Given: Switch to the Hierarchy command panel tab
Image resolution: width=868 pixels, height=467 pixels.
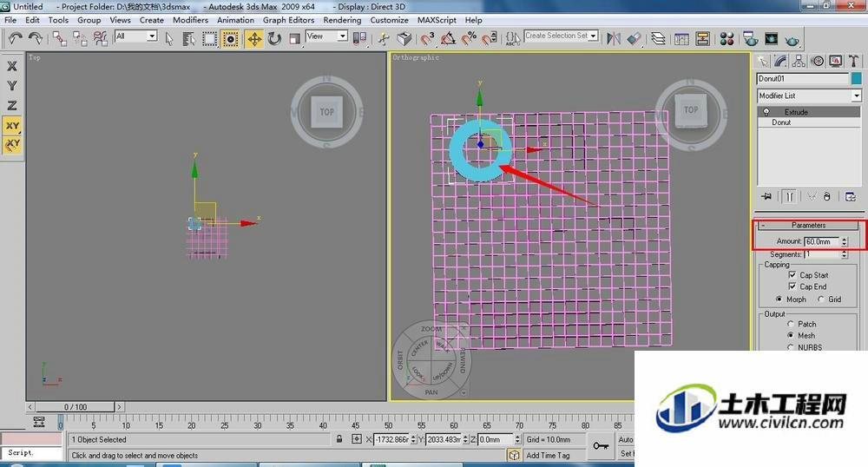Looking at the screenshot, I should (799, 61).
